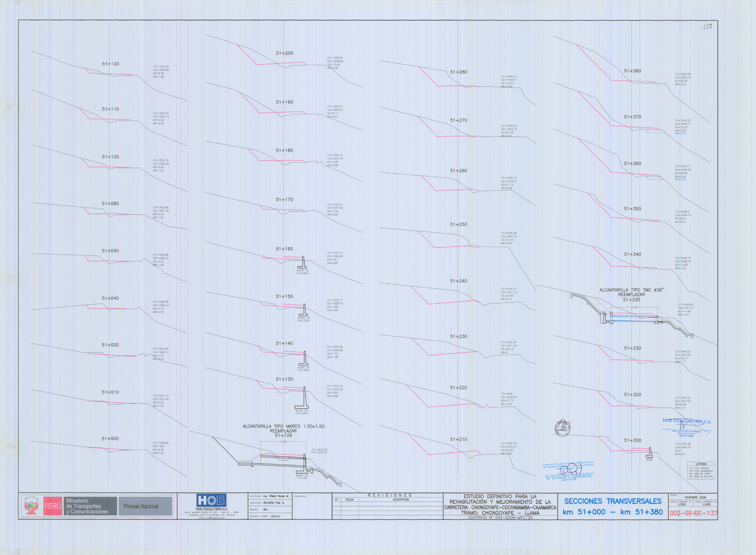This screenshot has height=555, width=756.
Task: Select cross-section label 51+040
Action: tap(110, 298)
